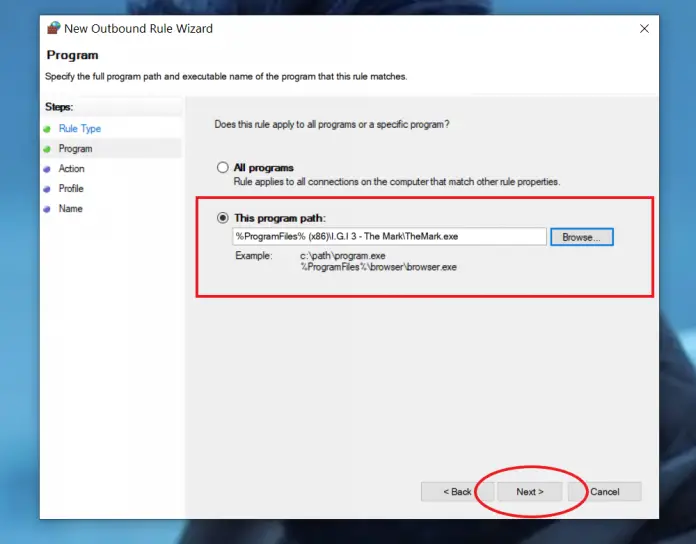Select the This program path radio button
Screen dimensions: 696x544
[x=223, y=218]
